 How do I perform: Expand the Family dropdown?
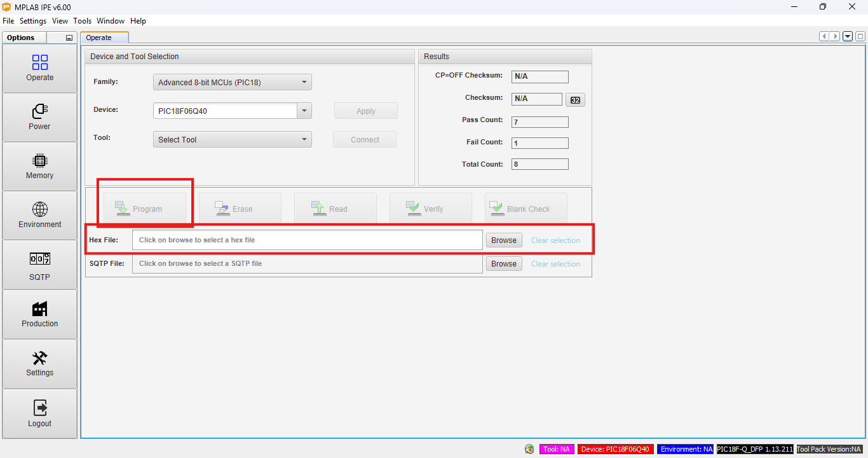tap(233, 82)
